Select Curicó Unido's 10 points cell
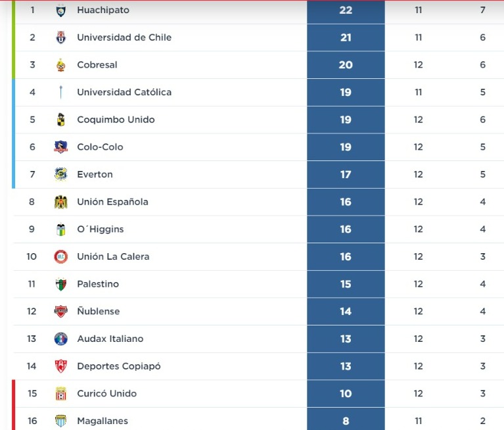Image resolution: width=504 pixels, height=430 pixels. pyautogui.click(x=346, y=394)
